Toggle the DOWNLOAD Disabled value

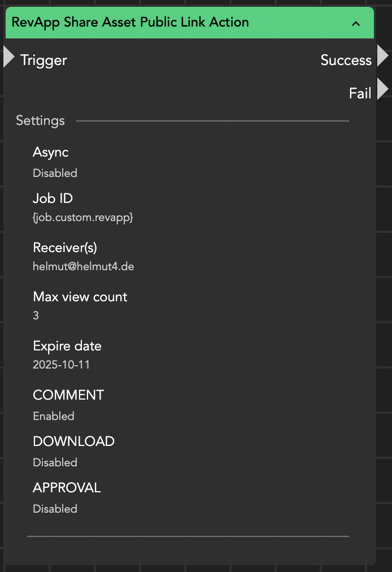pyautogui.click(x=55, y=462)
